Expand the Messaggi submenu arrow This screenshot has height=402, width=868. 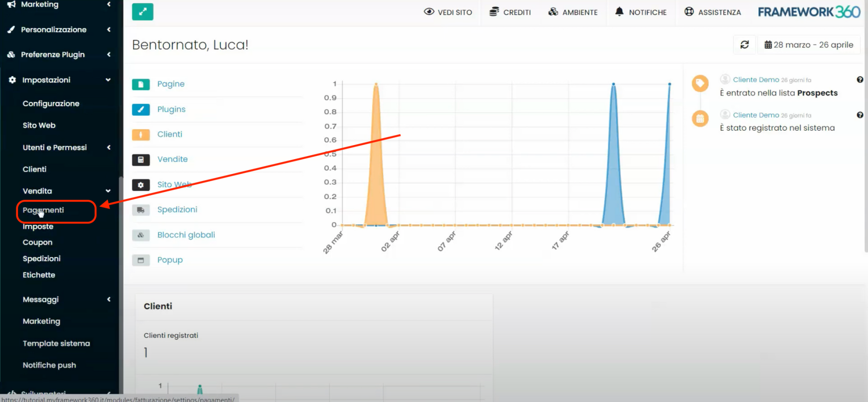click(x=109, y=299)
